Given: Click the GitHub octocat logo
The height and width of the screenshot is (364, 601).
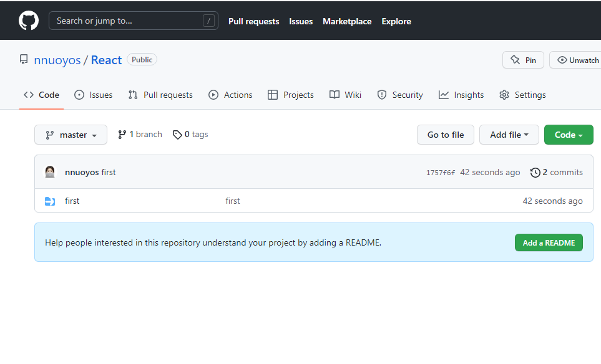Looking at the screenshot, I should click(x=29, y=21).
